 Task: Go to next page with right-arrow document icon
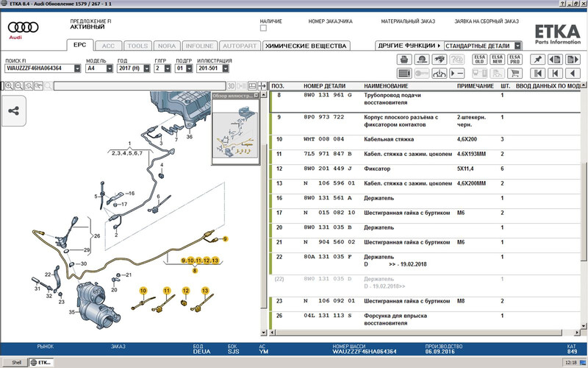tap(573, 60)
